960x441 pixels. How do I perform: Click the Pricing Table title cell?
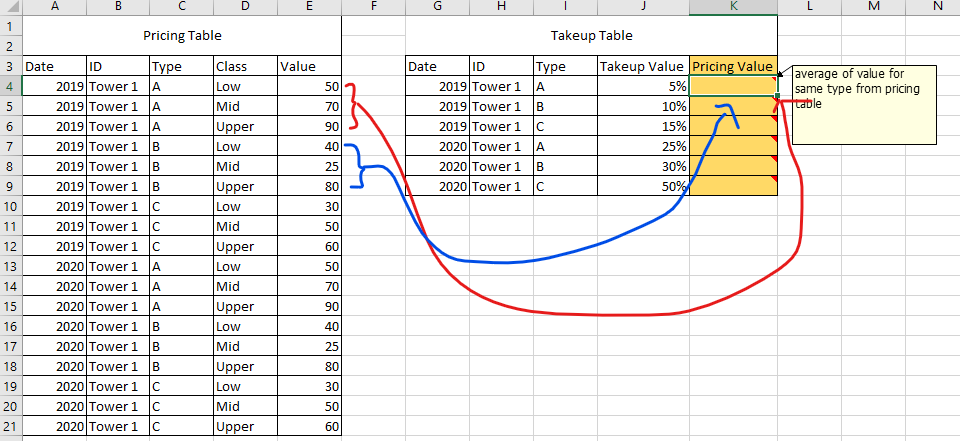[182, 36]
